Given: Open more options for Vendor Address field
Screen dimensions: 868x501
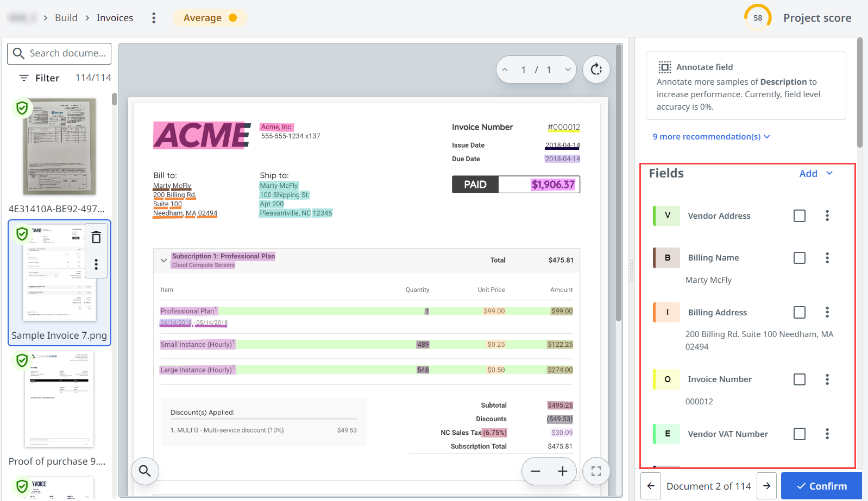Looking at the screenshot, I should 827,215.
